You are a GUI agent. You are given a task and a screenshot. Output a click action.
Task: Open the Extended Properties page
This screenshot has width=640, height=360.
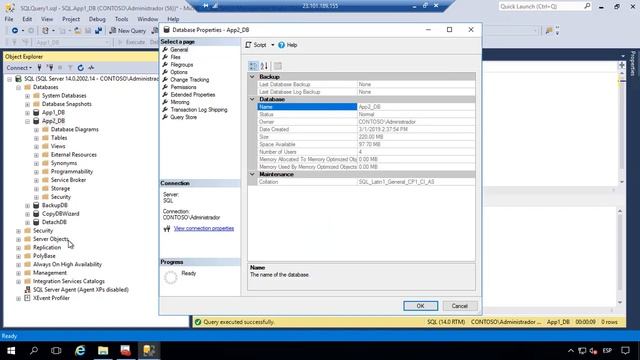tap(193, 95)
